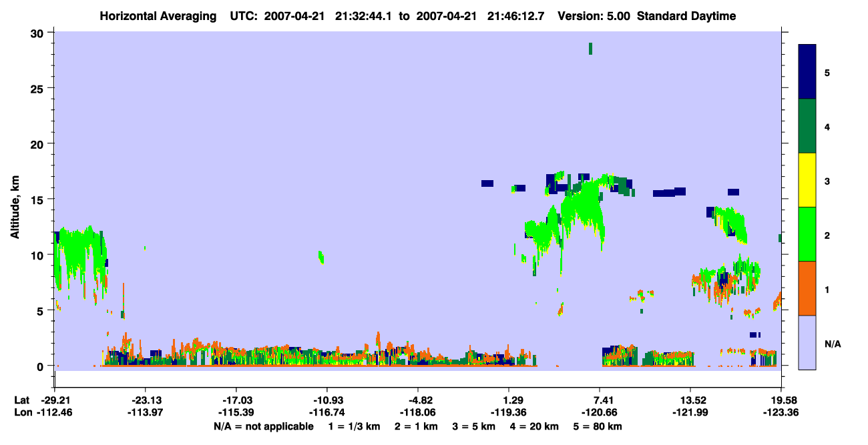Click the dark blue colorbar segment labeled 5
Image resolution: width=868 pixels, height=445 pixels.
coord(807,72)
